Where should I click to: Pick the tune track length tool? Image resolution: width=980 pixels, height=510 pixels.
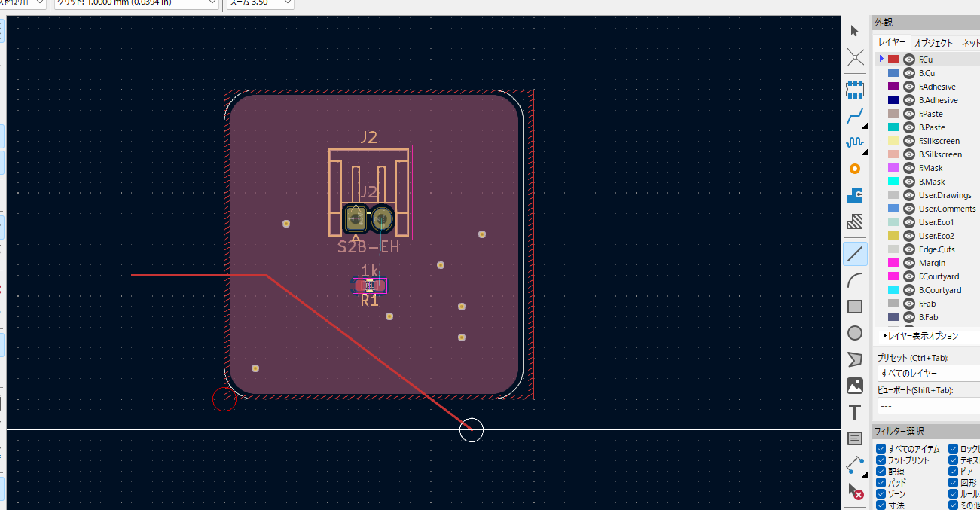[855, 142]
